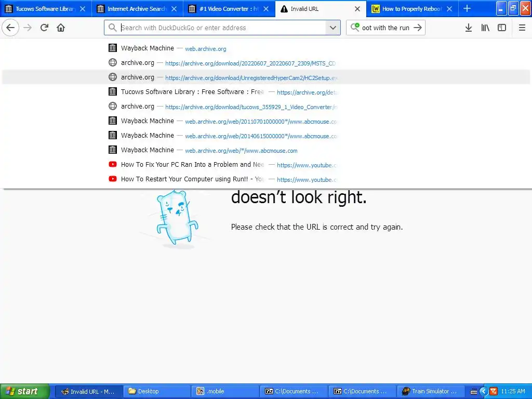The width and height of the screenshot is (532, 399).
Task: Click archive icon beside Tucows Software Library suggestion
Action: (x=113, y=91)
